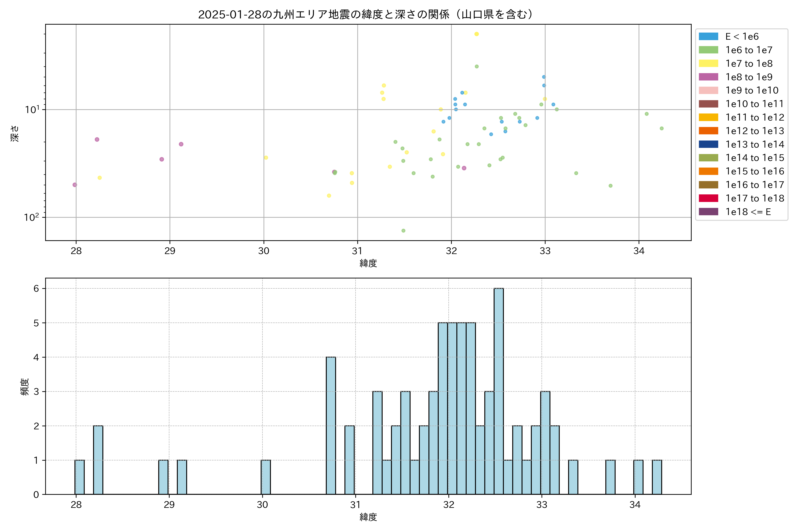Click the navy 1e13 to 1e14 swatch

708,144
